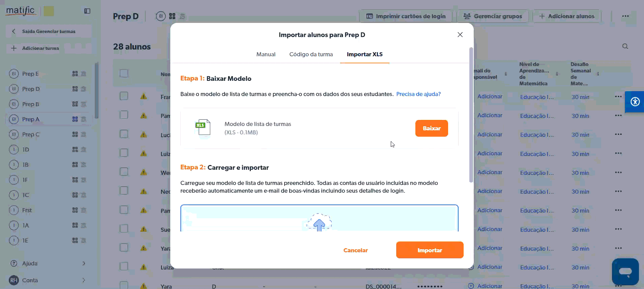Click the cloud upload icon
Image resolution: width=644 pixels, height=289 pixels.
point(319,223)
